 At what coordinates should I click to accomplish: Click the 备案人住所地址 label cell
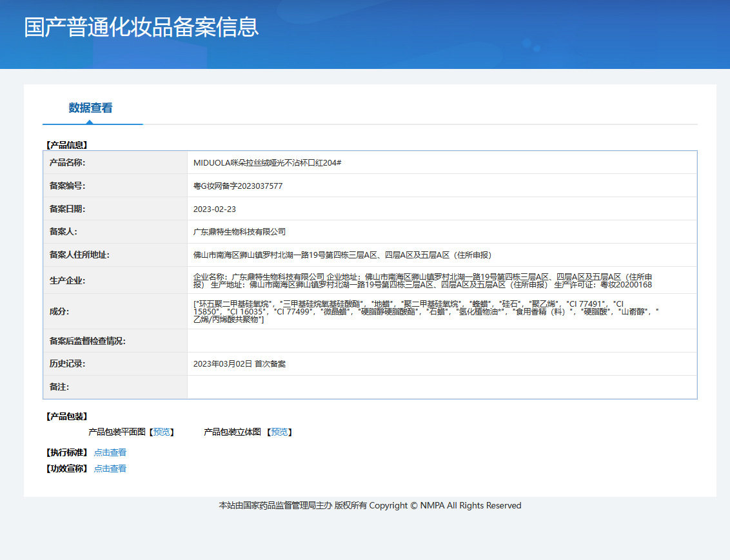click(x=115, y=255)
